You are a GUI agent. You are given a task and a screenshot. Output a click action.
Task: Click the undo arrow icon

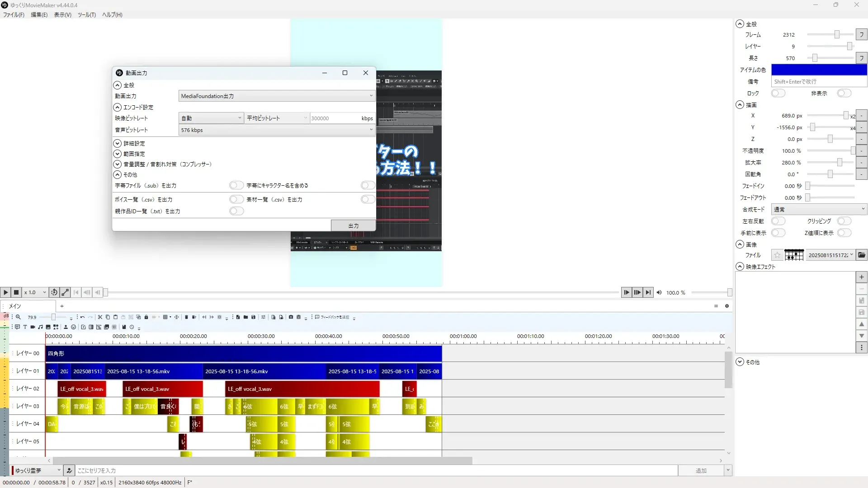pyautogui.click(x=82, y=317)
